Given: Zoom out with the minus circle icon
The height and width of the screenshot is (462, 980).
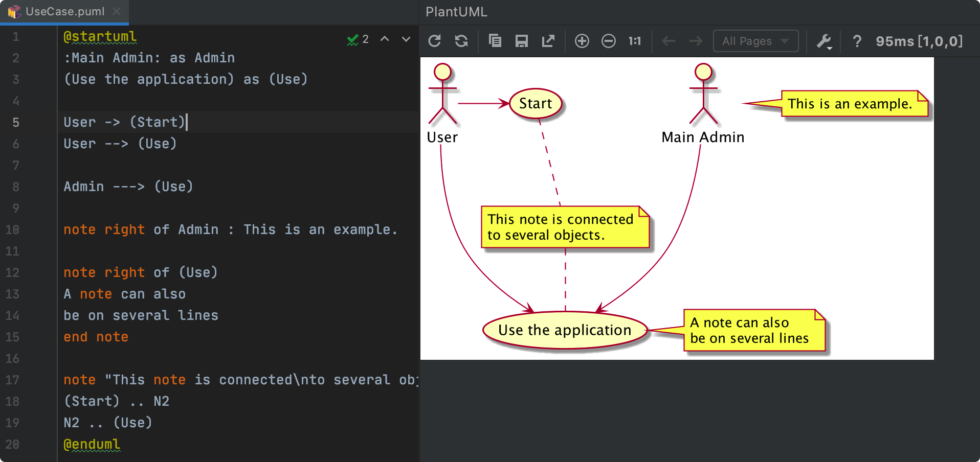Looking at the screenshot, I should coord(608,41).
